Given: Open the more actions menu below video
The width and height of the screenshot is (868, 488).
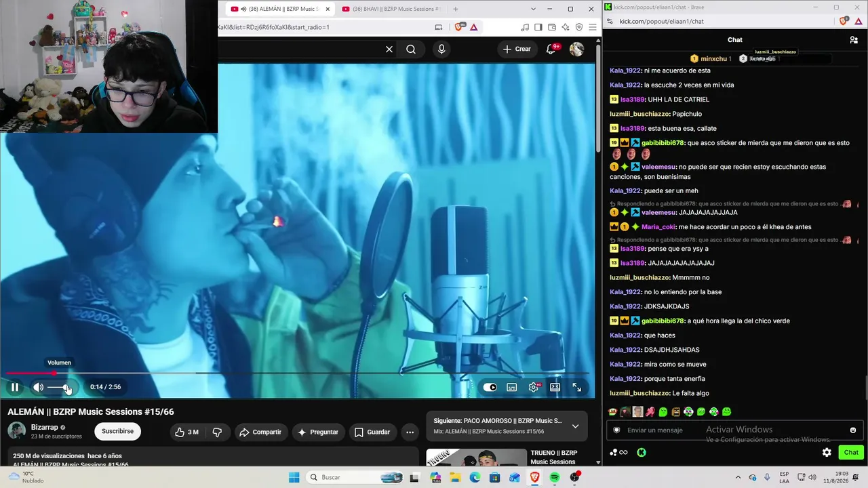Looking at the screenshot, I should [x=410, y=432].
